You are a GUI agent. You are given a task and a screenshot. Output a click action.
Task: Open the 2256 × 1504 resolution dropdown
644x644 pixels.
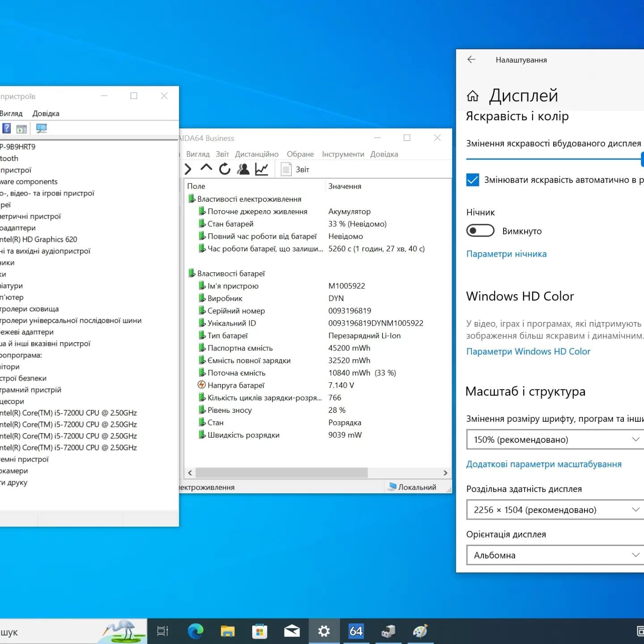pyautogui.click(x=555, y=510)
